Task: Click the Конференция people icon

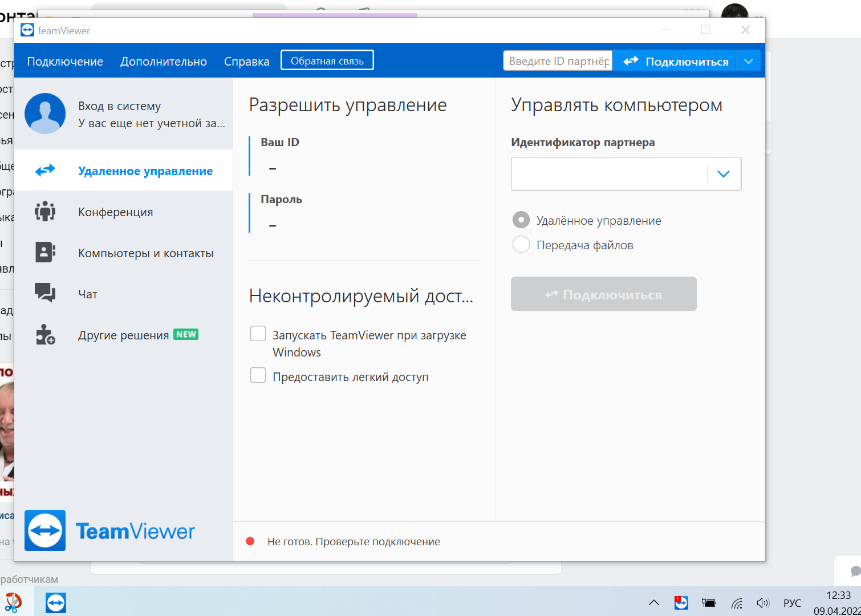Action: [x=45, y=211]
